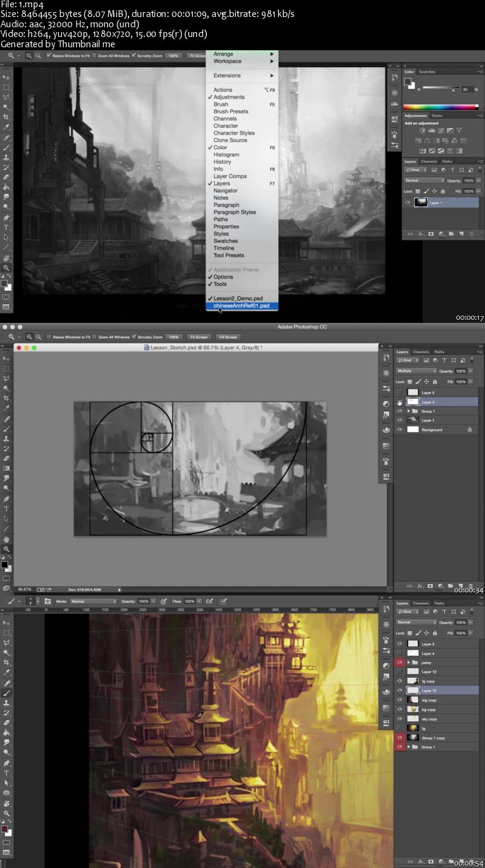Image resolution: width=485 pixels, height=868 pixels.
Task: Click maroon foreground swatch in golden temple toolbar
Action: click(x=5, y=828)
